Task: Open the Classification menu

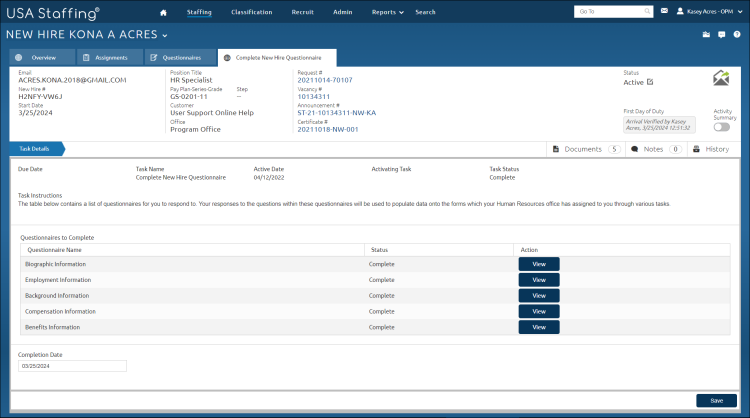Action: coord(252,12)
